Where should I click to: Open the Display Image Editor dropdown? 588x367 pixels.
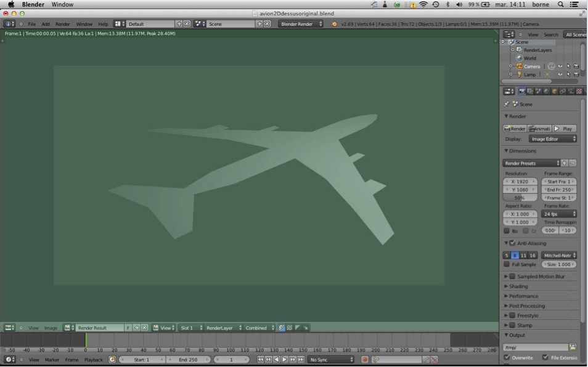[553, 139]
